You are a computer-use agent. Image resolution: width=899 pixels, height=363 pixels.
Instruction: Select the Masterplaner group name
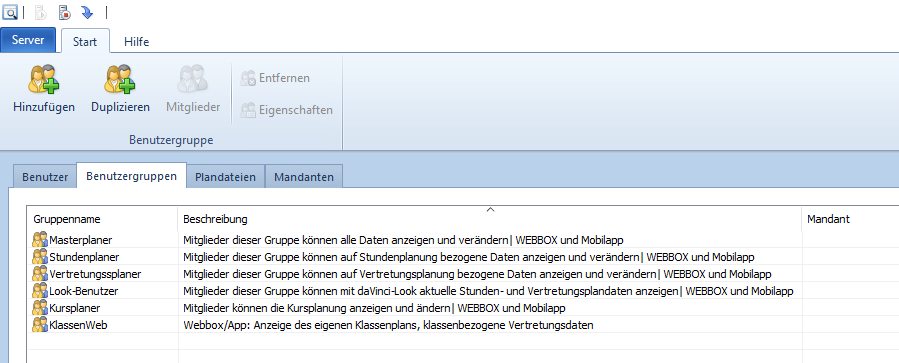(81, 240)
